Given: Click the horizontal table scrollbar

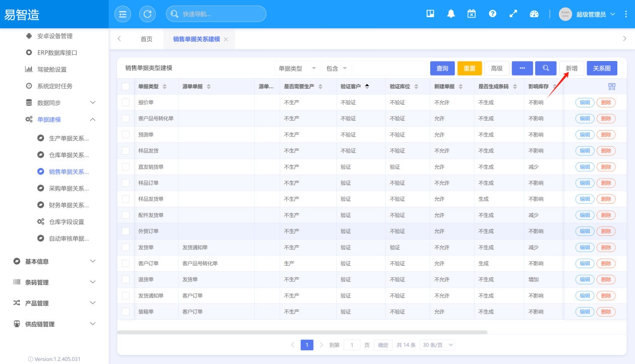Looking at the screenshot, I should coord(302,332).
